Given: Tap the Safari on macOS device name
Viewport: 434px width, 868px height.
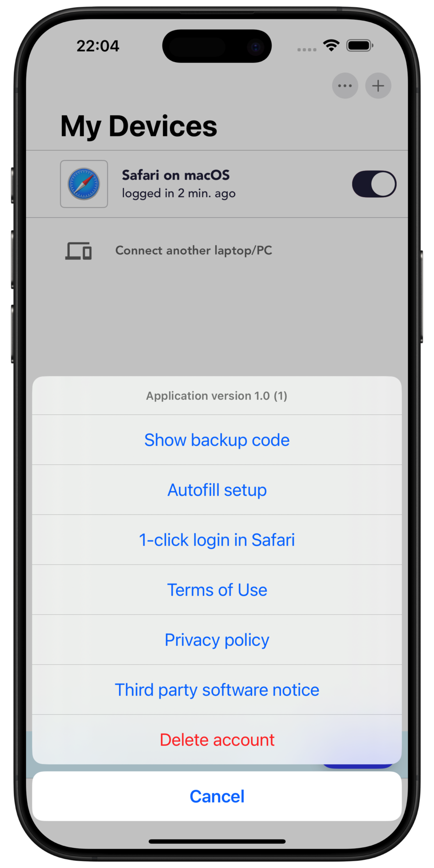Looking at the screenshot, I should [176, 175].
